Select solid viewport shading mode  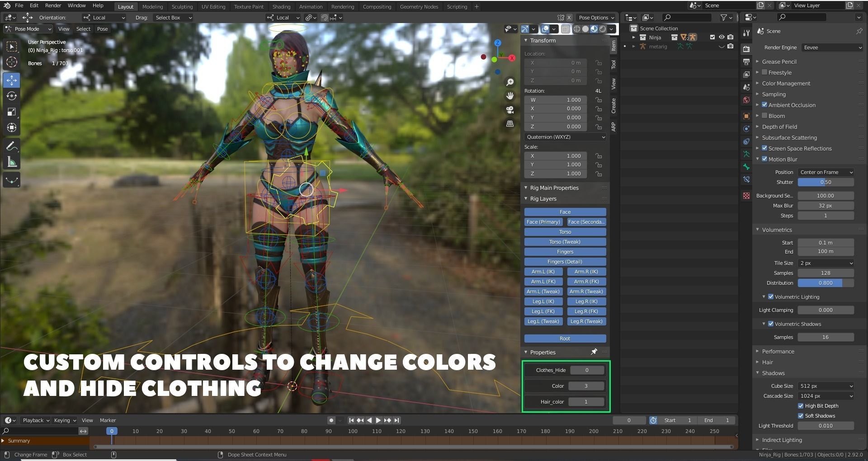pos(585,29)
